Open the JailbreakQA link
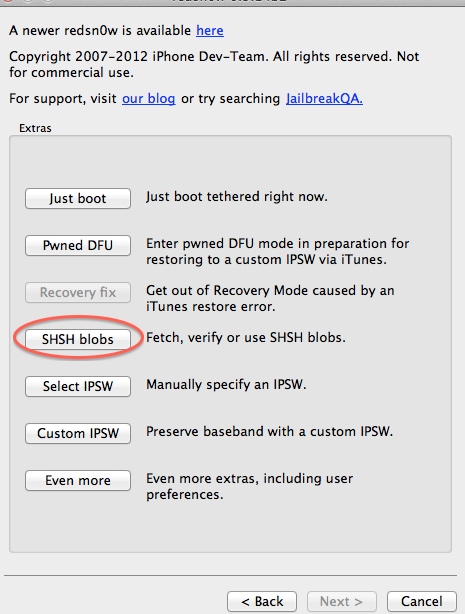The height and width of the screenshot is (614, 465). click(324, 99)
